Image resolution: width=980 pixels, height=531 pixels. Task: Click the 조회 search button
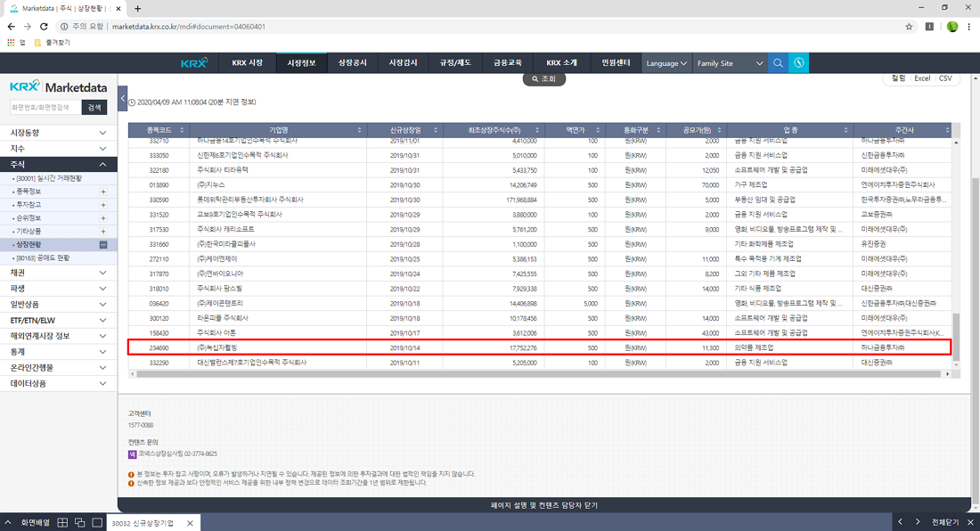pyautogui.click(x=543, y=79)
